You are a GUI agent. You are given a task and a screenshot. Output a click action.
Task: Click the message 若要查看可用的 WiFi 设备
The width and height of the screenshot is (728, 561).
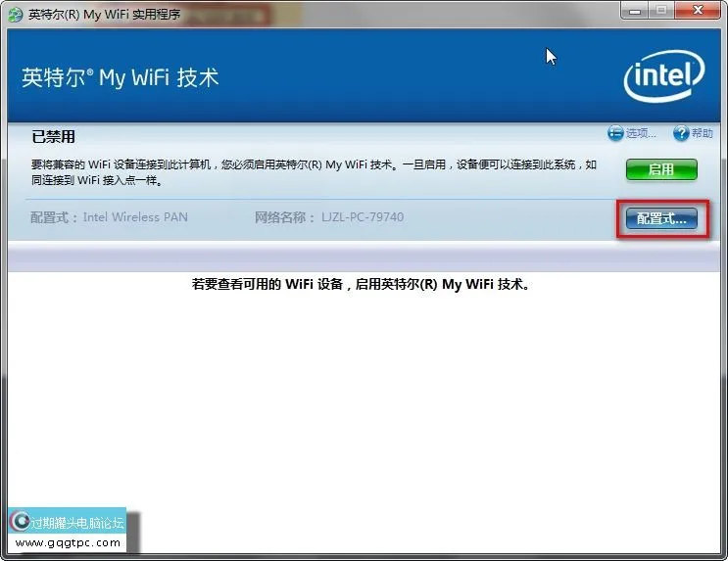point(361,284)
